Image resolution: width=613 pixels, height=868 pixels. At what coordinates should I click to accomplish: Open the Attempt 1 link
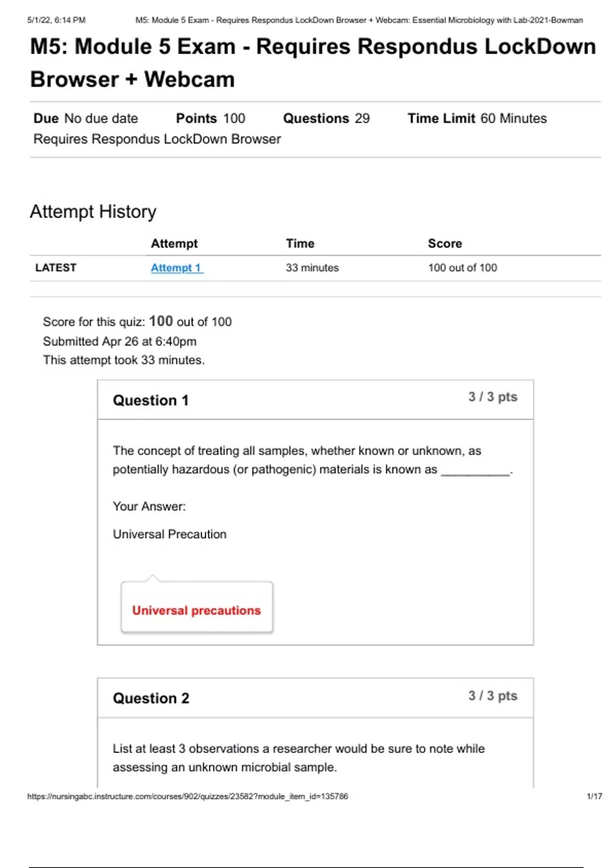(177, 268)
